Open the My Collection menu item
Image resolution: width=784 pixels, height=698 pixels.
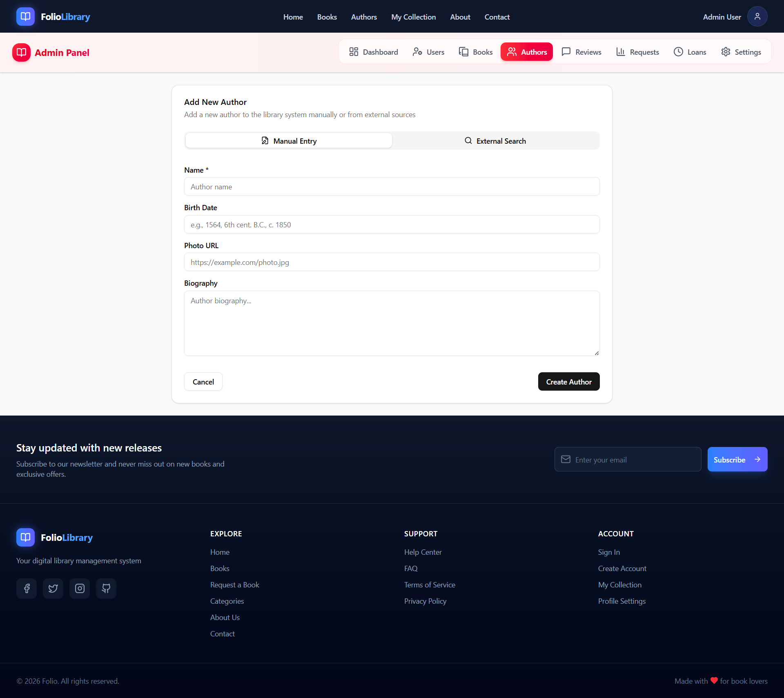coord(413,17)
